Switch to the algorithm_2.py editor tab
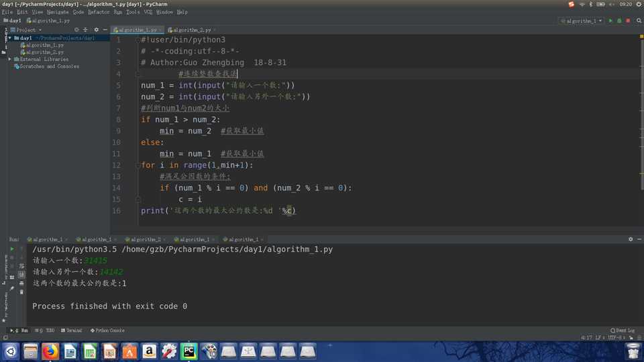 click(x=192, y=30)
